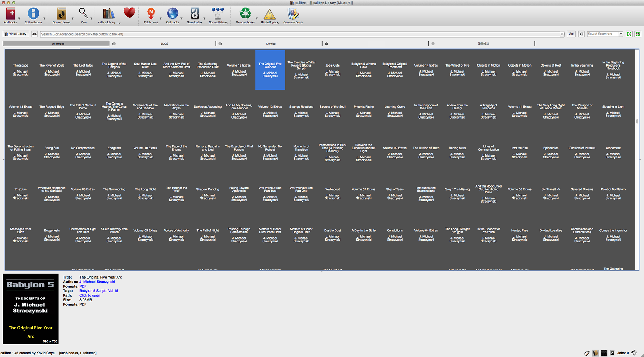644x357 pixels.
Task: Launch the KindleUnpack plugin icon
Action: (x=269, y=14)
